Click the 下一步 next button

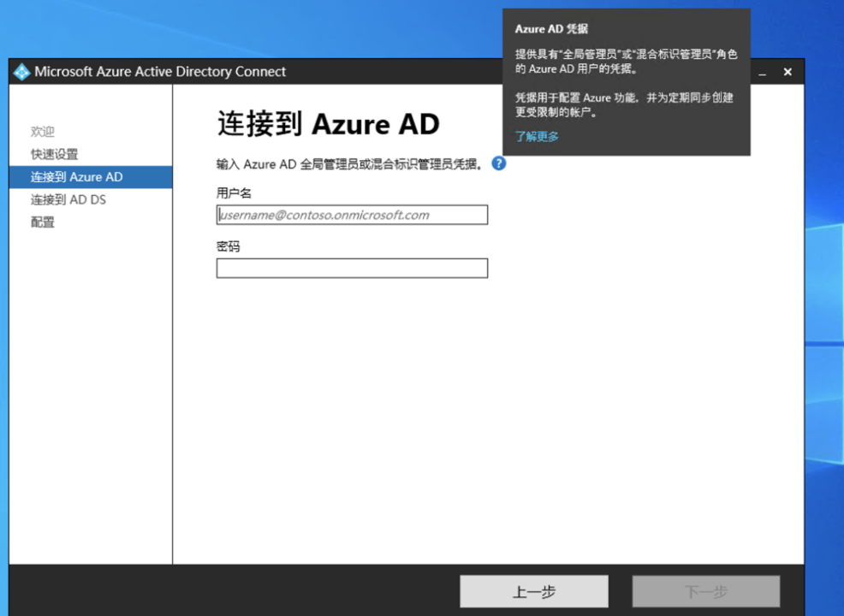click(x=705, y=591)
